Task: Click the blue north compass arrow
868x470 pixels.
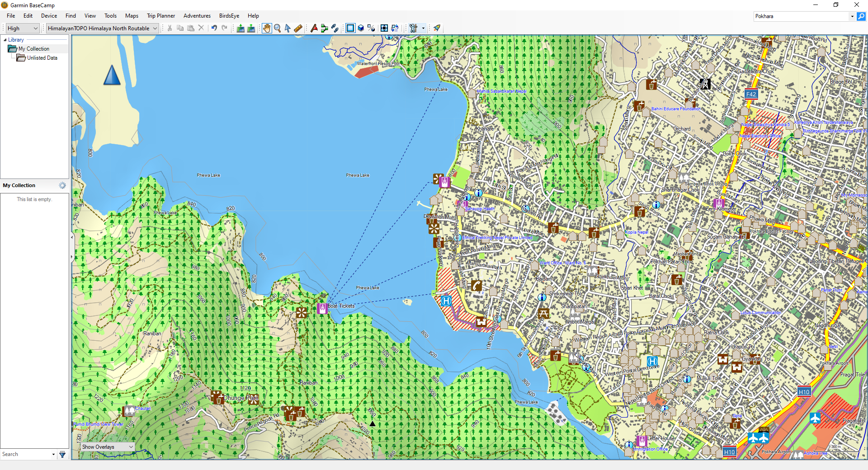Action: 112,75
